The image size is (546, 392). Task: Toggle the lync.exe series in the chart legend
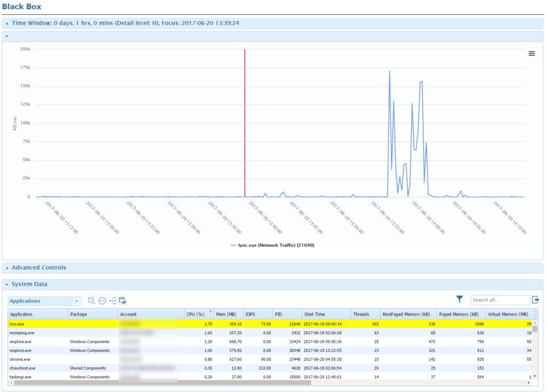[272, 245]
